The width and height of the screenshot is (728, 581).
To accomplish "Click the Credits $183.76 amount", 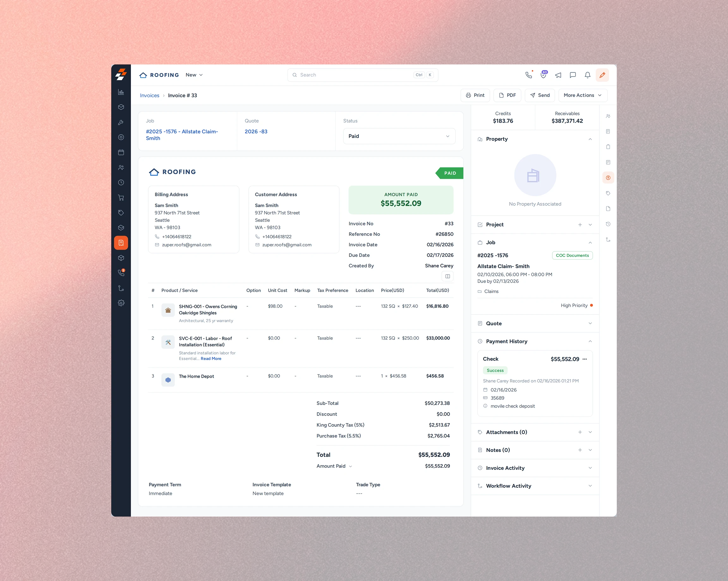I will click(503, 121).
